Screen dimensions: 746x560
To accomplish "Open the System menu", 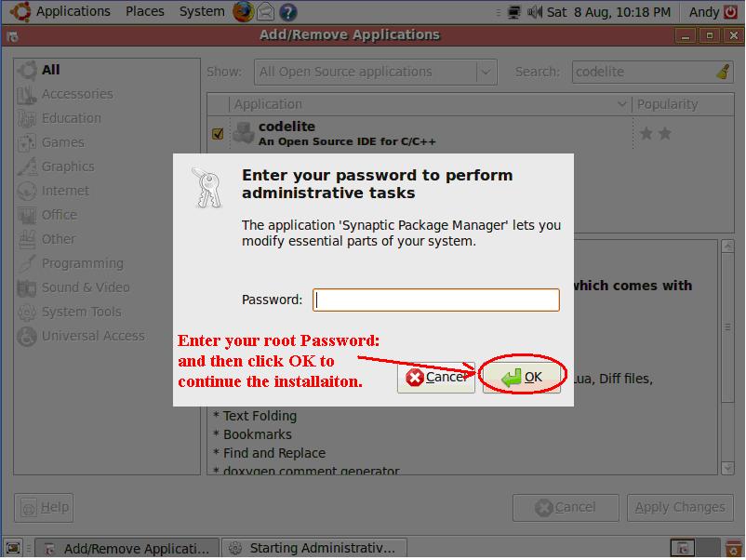I will point(202,11).
